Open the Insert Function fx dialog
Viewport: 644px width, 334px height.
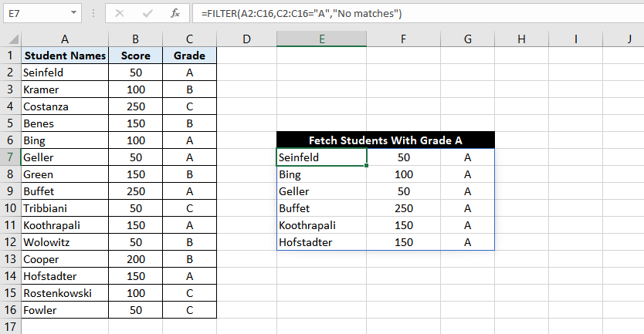[x=175, y=14]
